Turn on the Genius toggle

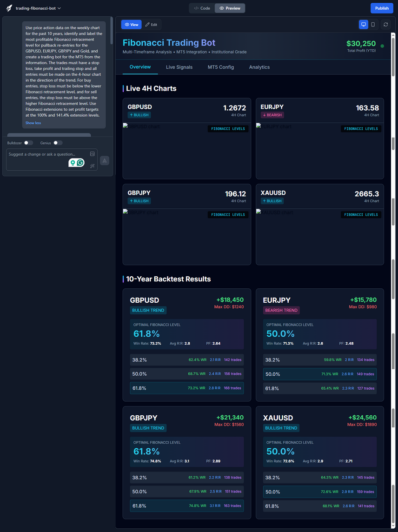58,143
